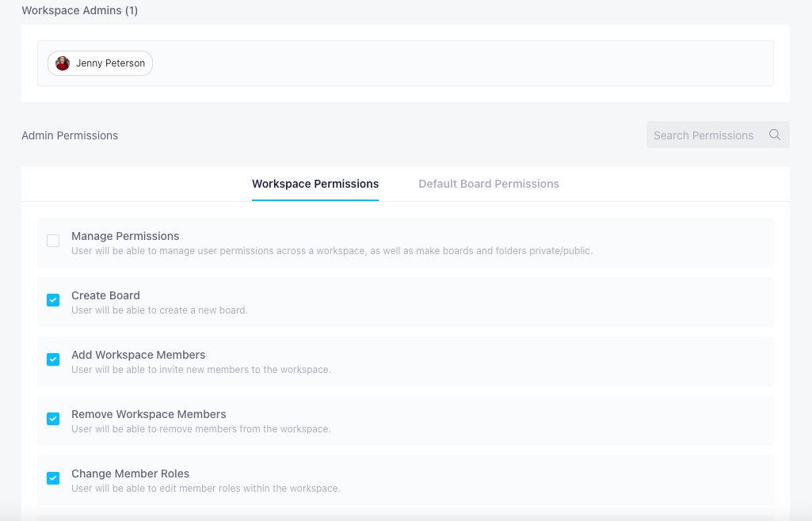Click the Workspace Admins heading

[79, 10]
